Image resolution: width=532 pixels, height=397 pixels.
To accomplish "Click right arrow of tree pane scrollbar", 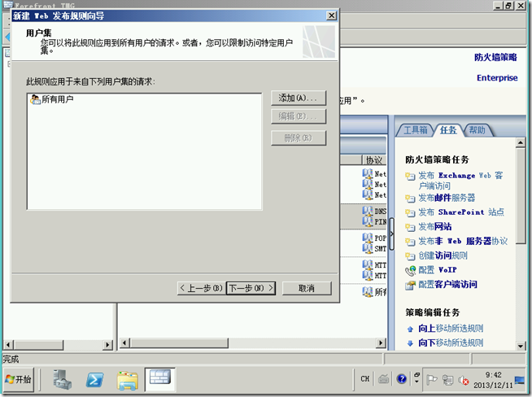I will pyautogui.click(x=107, y=345).
